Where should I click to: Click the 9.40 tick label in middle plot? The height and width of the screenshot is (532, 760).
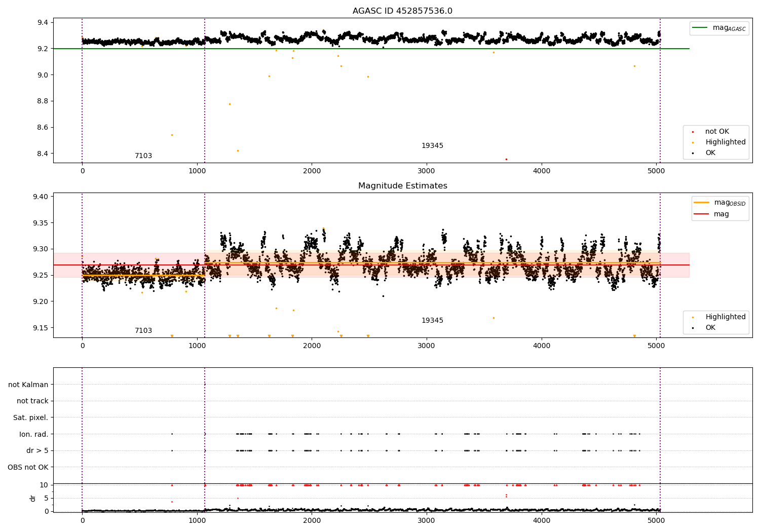coord(40,197)
